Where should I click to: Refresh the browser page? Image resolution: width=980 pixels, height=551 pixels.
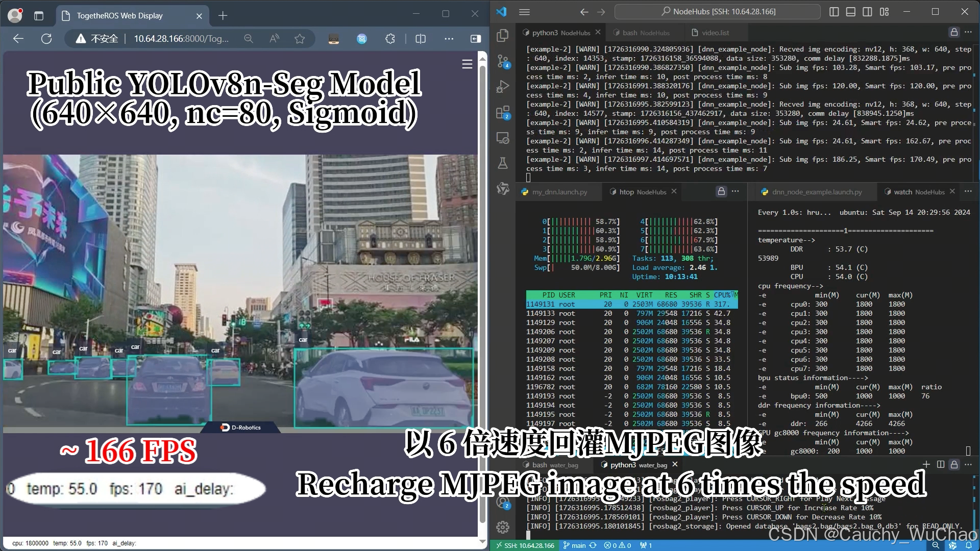[46, 39]
